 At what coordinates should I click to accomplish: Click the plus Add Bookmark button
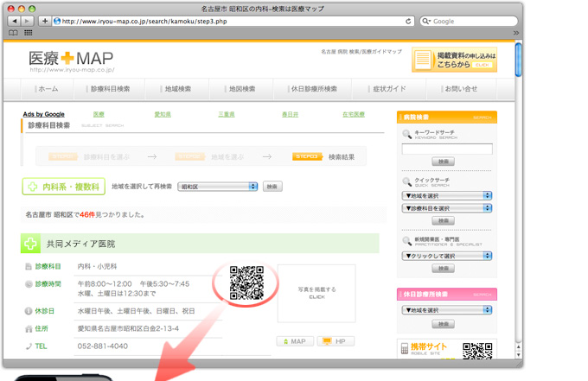(45, 21)
